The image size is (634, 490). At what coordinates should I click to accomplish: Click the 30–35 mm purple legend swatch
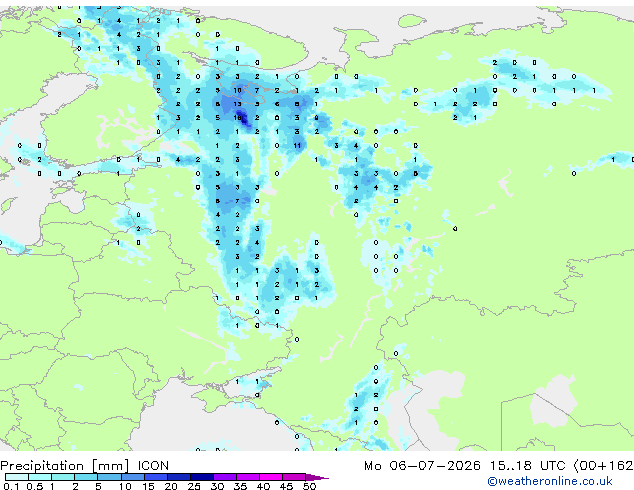pyautogui.click(x=225, y=477)
